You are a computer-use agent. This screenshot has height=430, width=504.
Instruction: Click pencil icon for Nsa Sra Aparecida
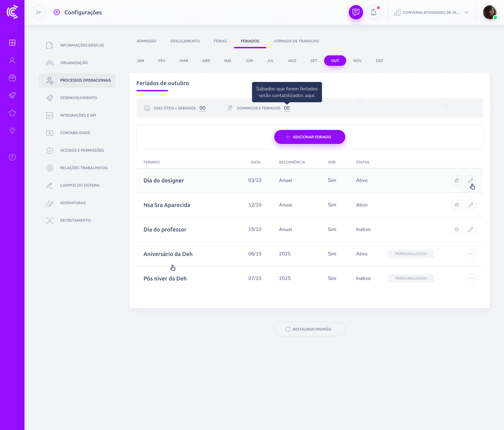click(470, 205)
